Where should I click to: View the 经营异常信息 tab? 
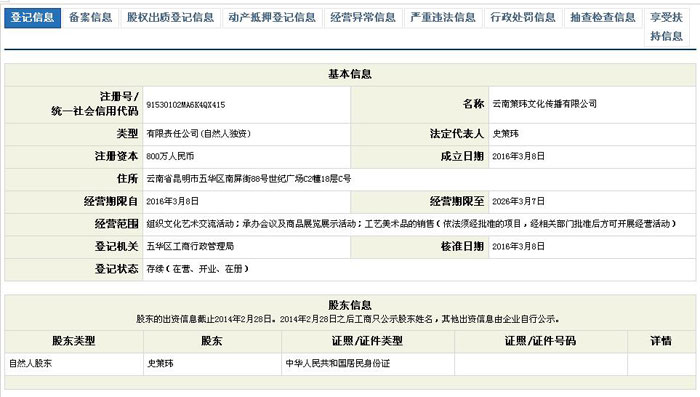[363, 18]
